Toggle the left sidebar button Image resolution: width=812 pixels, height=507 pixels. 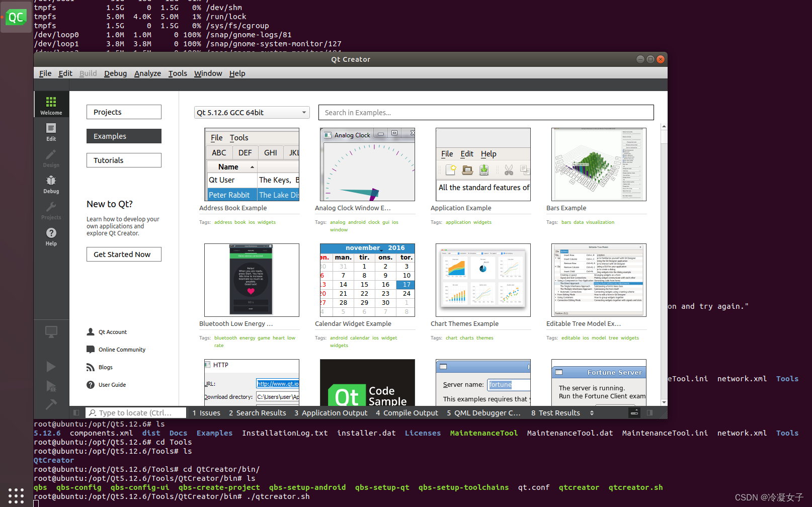click(76, 413)
